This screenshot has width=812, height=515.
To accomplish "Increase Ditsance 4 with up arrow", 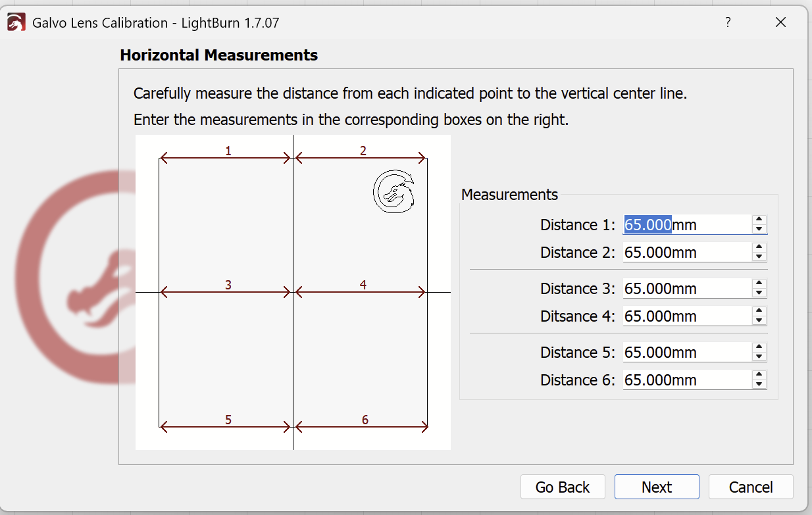I will 759,311.
